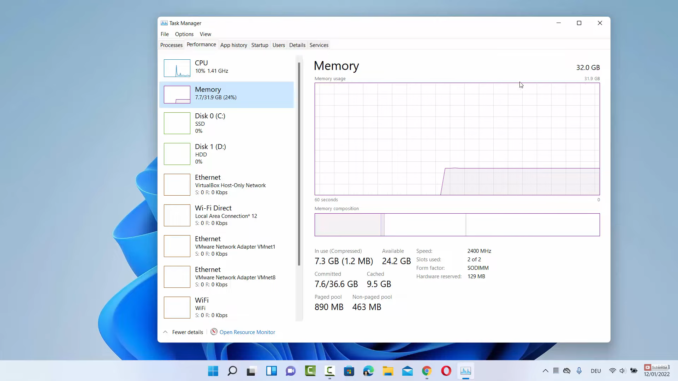Click the Task Manager taskbar icon
The height and width of the screenshot is (381, 678).
[x=466, y=371]
